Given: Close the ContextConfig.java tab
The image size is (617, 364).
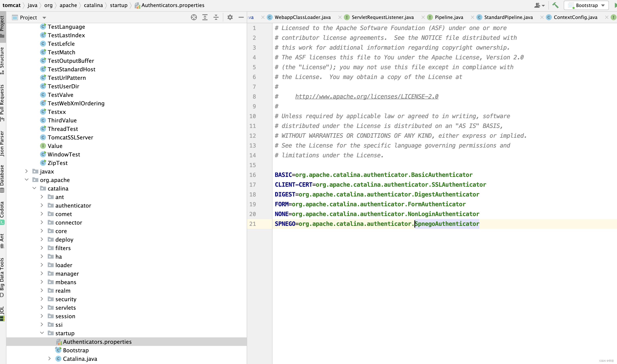Looking at the screenshot, I should tap(607, 17).
